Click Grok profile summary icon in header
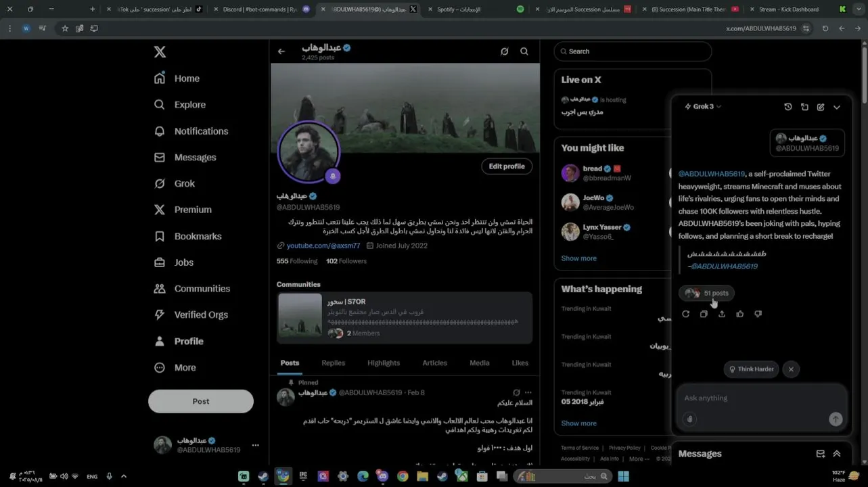 coord(504,51)
